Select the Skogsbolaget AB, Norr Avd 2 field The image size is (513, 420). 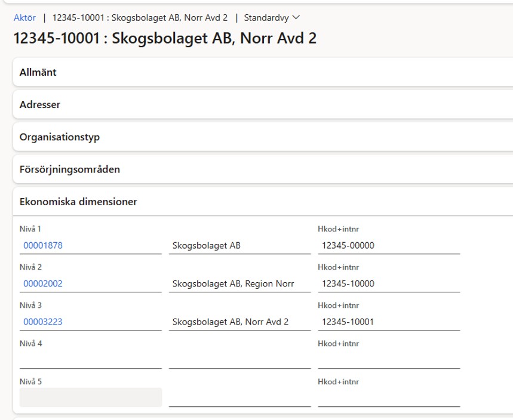(x=240, y=322)
